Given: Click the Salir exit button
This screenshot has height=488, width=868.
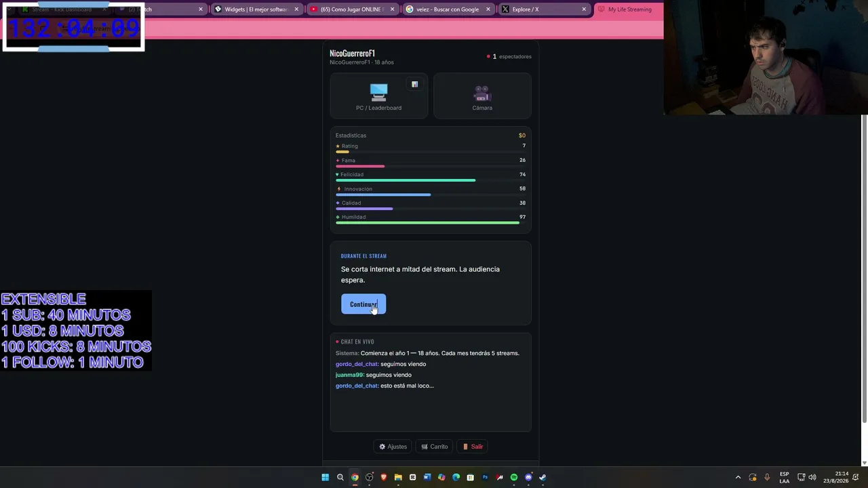Looking at the screenshot, I should tap(473, 447).
